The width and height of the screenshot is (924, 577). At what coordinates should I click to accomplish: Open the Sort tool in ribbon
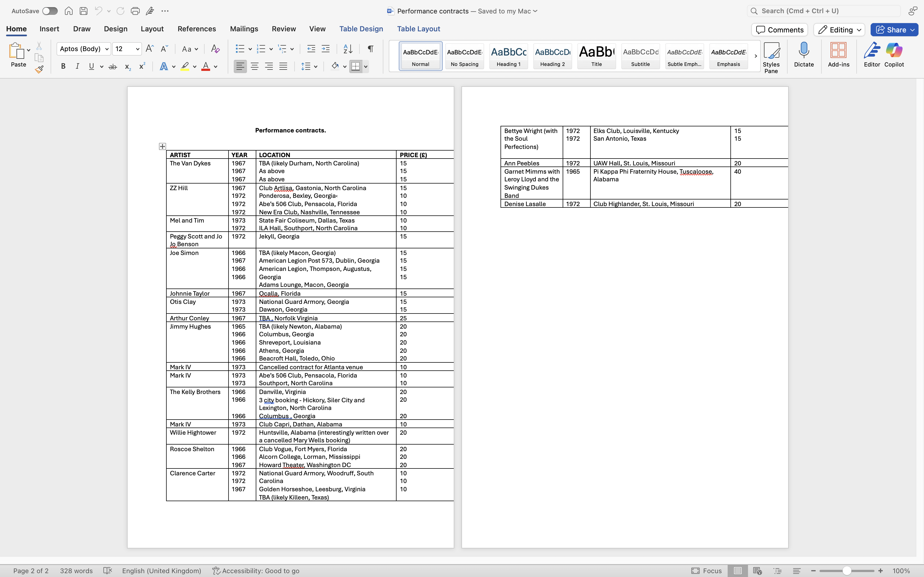pyautogui.click(x=348, y=49)
